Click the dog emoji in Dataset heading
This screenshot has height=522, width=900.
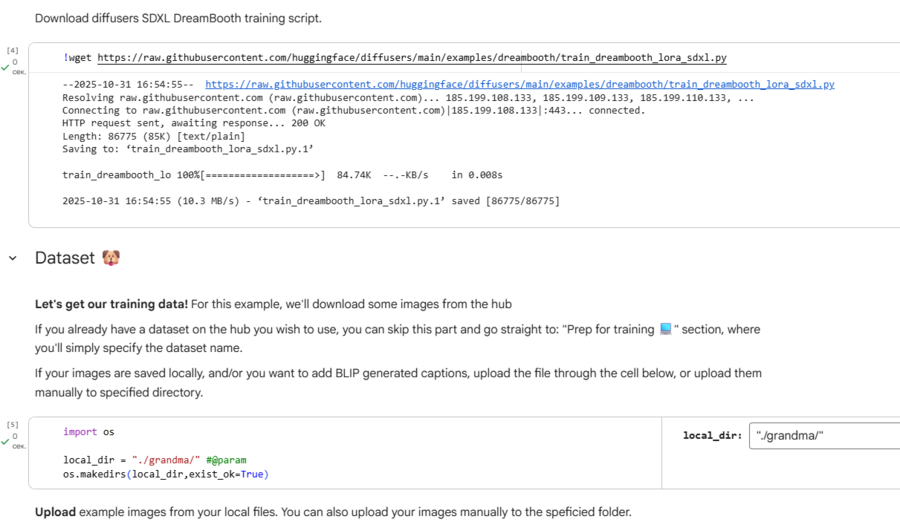111,258
